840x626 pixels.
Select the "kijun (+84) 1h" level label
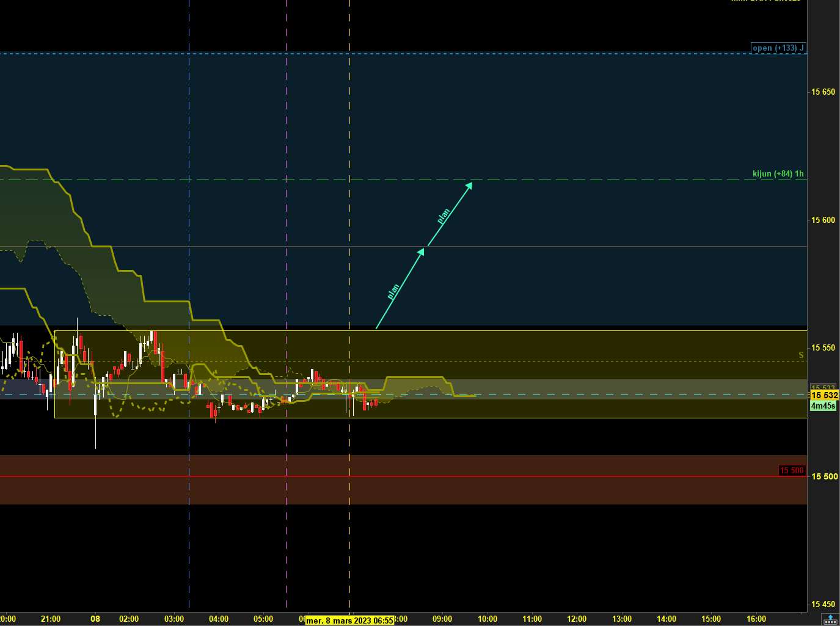(778, 174)
